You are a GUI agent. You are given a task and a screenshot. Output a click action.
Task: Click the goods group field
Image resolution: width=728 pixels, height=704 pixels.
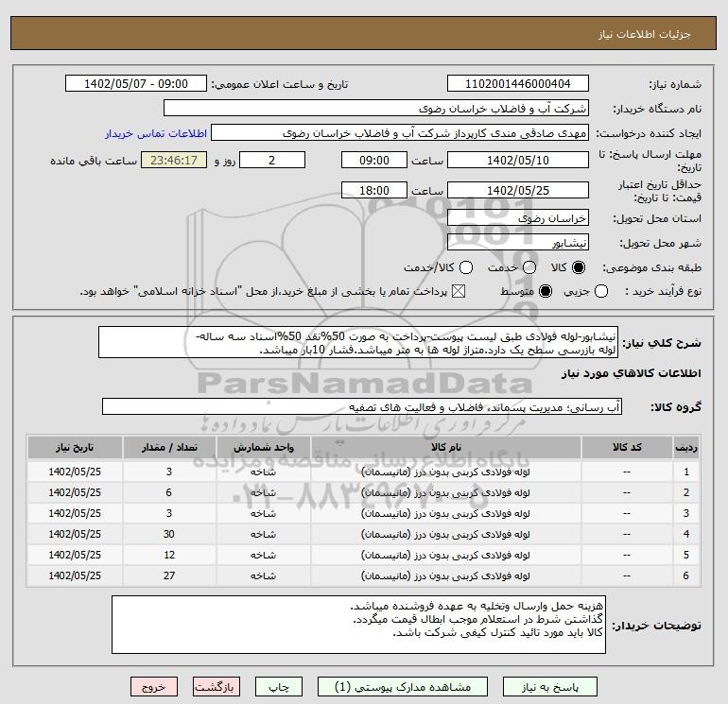click(362, 407)
